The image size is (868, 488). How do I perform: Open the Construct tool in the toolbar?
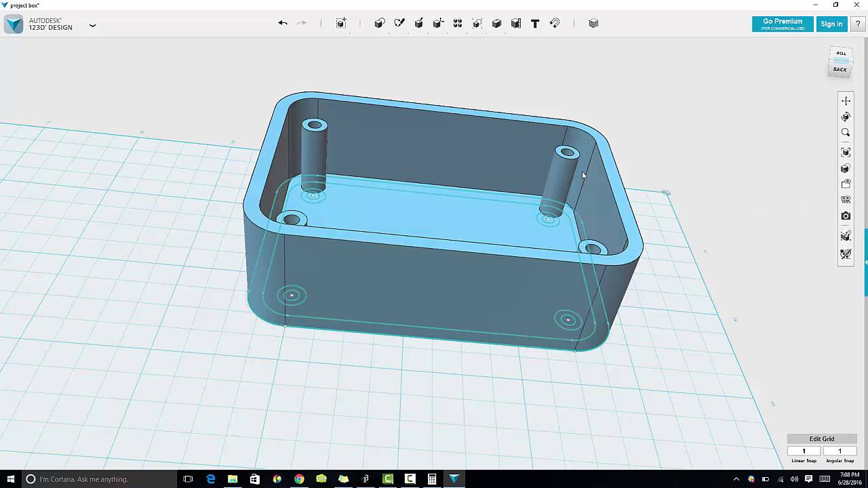tap(419, 23)
